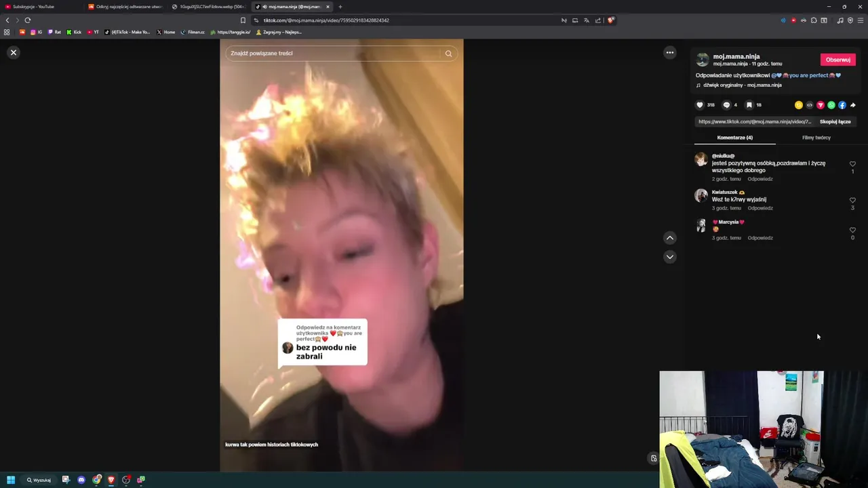This screenshot has width=868, height=488.
Task: Switch to 'Odkryj najczęściej odtwarzane' browser tab
Action: pos(126,7)
